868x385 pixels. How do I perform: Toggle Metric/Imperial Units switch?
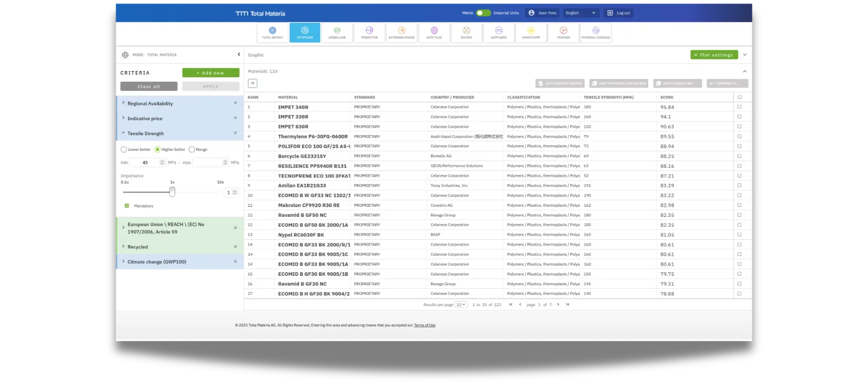[x=483, y=13]
